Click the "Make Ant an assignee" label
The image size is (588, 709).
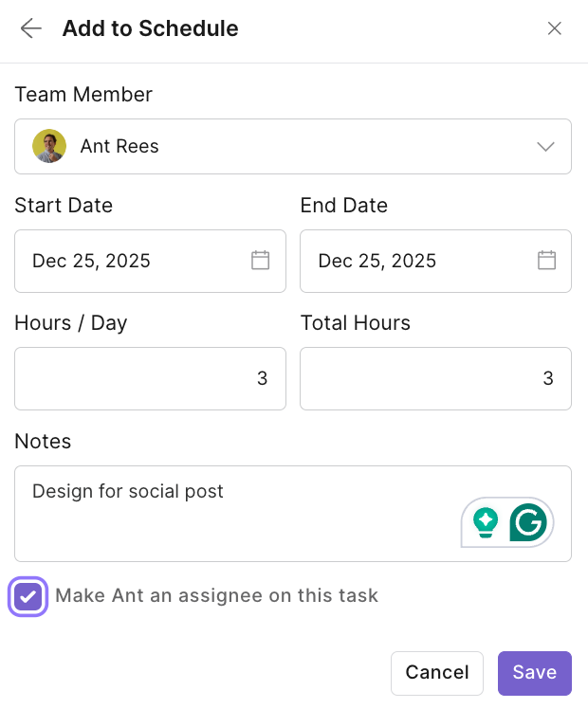pyautogui.click(x=216, y=596)
